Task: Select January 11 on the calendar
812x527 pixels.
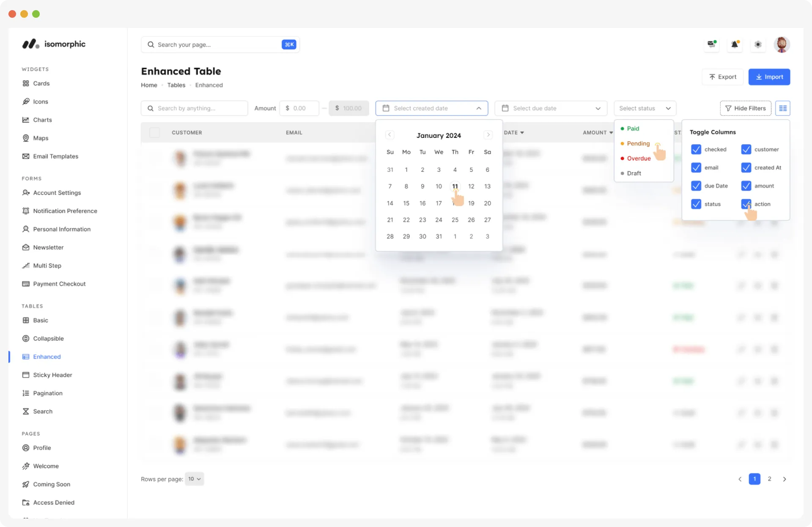Action: (x=455, y=186)
